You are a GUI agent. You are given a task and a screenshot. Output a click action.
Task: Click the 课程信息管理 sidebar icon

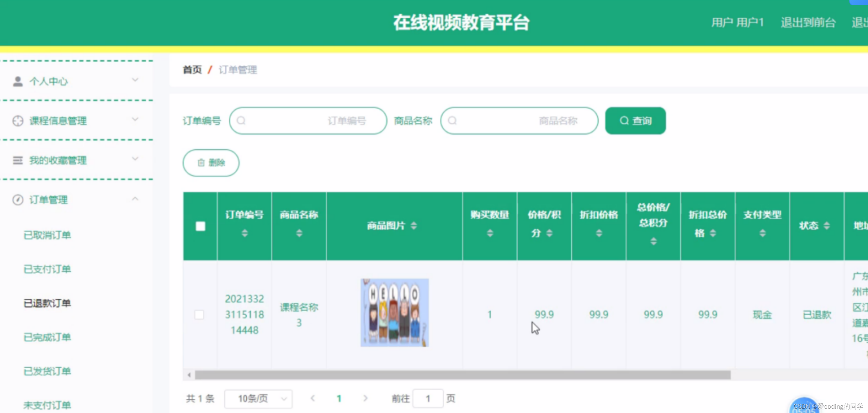coord(18,121)
